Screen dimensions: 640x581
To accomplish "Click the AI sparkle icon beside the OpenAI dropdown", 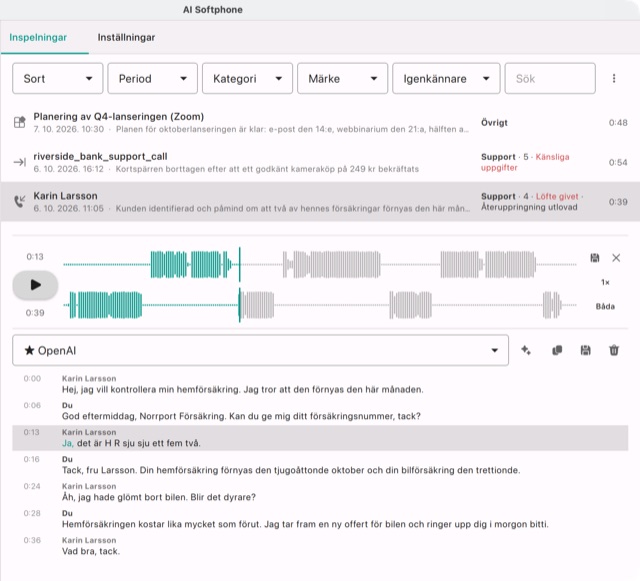I will click(526, 350).
